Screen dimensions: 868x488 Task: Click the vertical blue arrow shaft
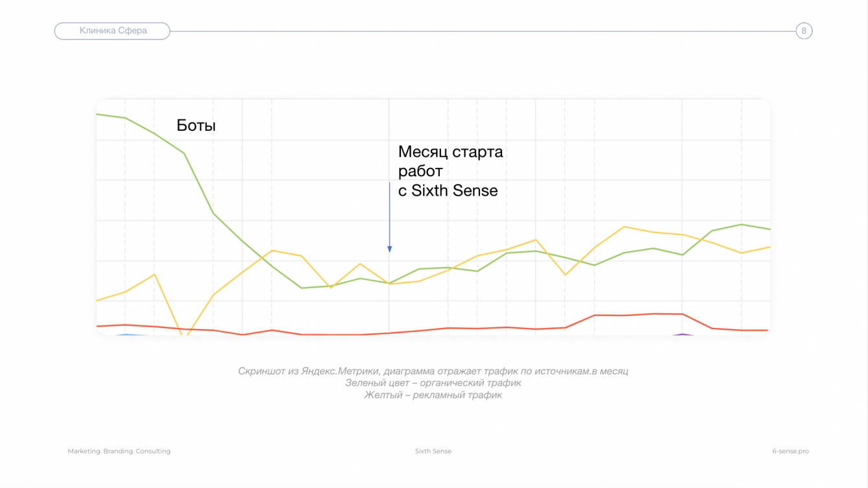389,214
